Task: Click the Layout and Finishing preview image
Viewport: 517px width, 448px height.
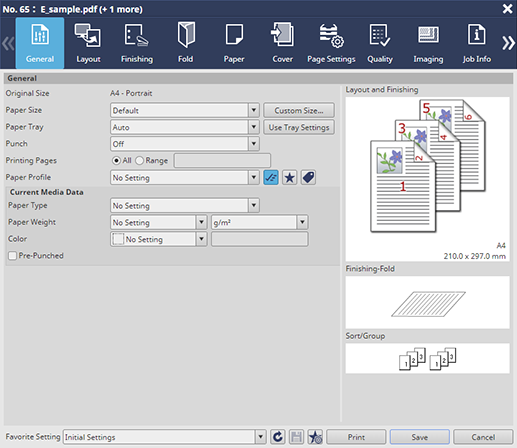Action: point(428,179)
